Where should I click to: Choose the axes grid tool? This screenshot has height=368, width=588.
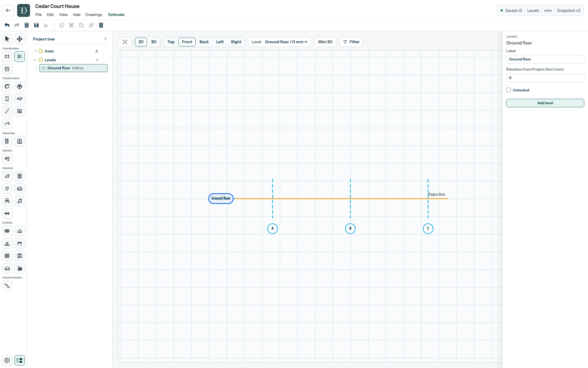[x=7, y=56]
